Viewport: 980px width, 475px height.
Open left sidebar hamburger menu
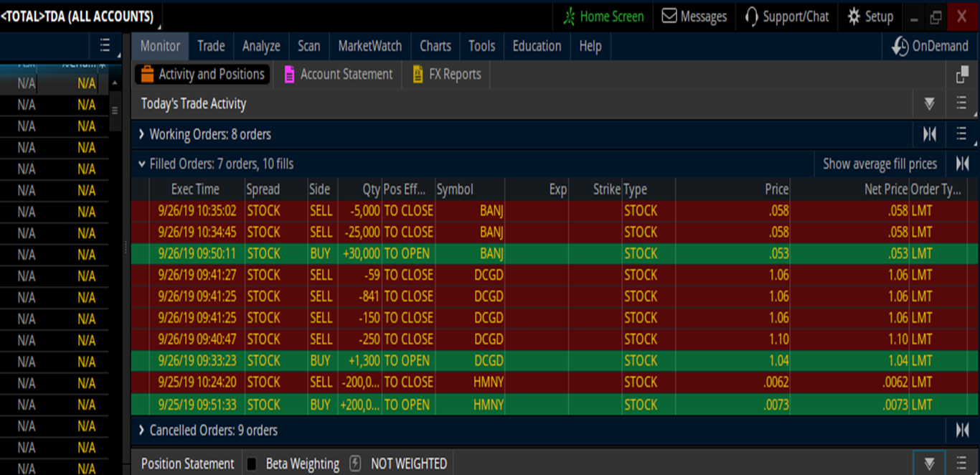pyautogui.click(x=105, y=46)
